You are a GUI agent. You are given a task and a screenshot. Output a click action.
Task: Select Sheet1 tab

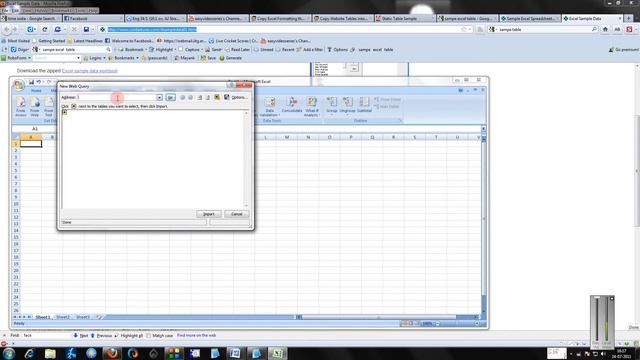(x=42, y=317)
